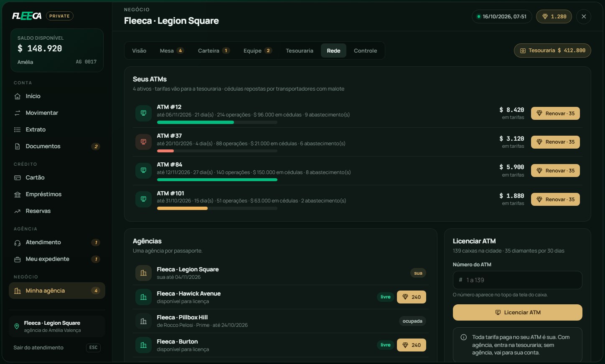License Fleeca · Hawick Avenue for 240
The height and width of the screenshot is (364, 605).
click(x=412, y=297)
